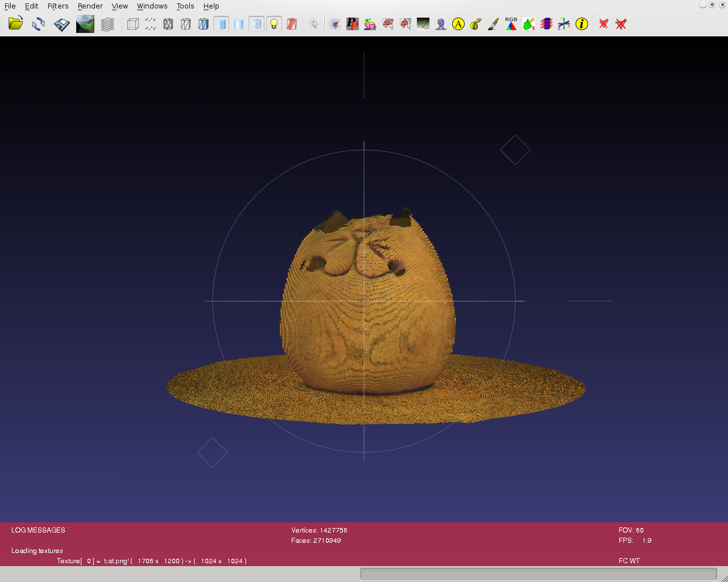
Task: Expand the Tools menu
Action: (185, 6)
